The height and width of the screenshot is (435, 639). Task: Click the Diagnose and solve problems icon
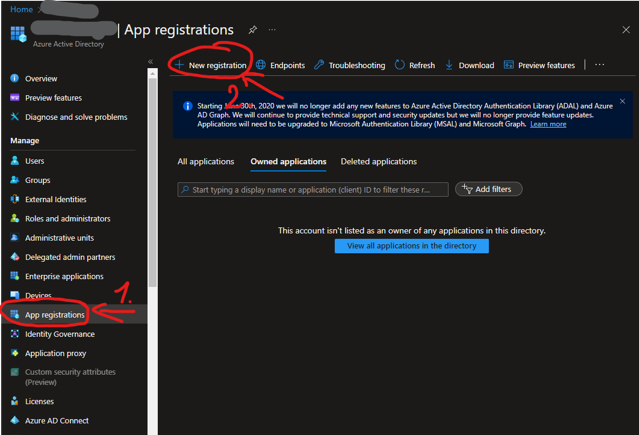tap(15, 117)
